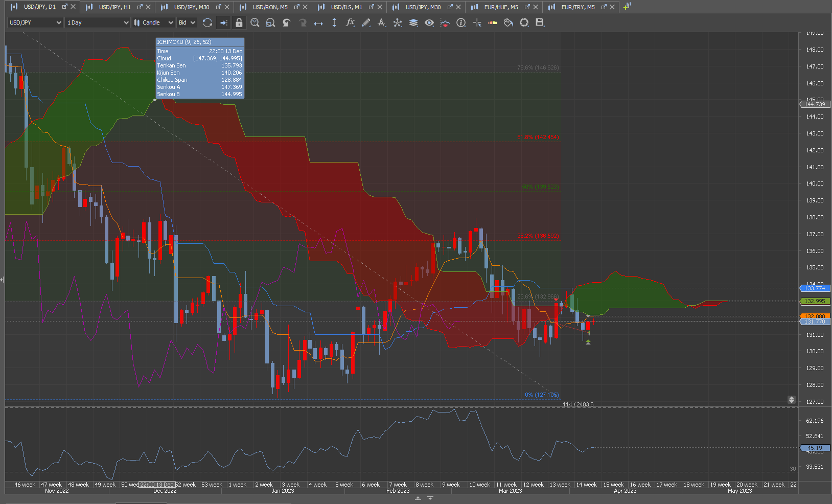Click the refresh chart icon
The height and width of the screenshot is (504, 832).
coord(207,22)
